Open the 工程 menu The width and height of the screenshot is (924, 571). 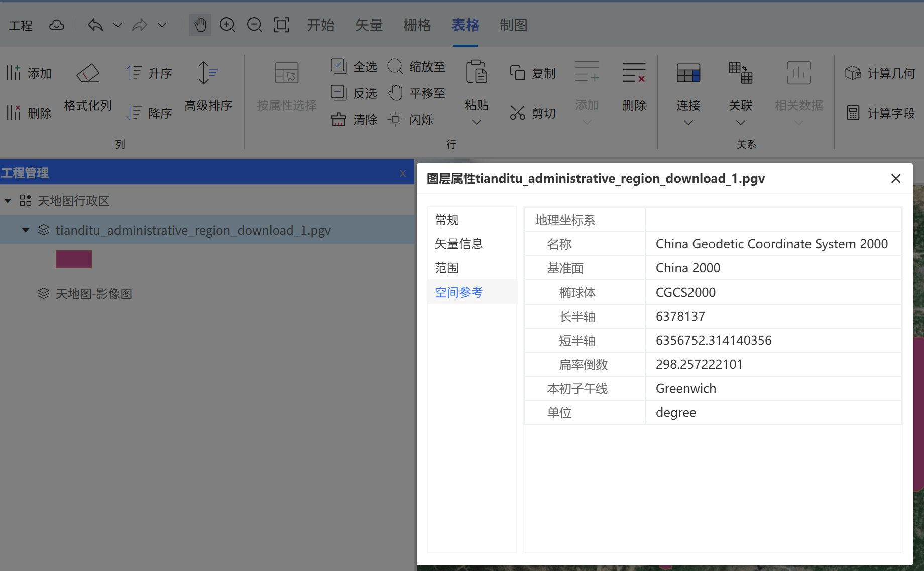coord(21,25)
